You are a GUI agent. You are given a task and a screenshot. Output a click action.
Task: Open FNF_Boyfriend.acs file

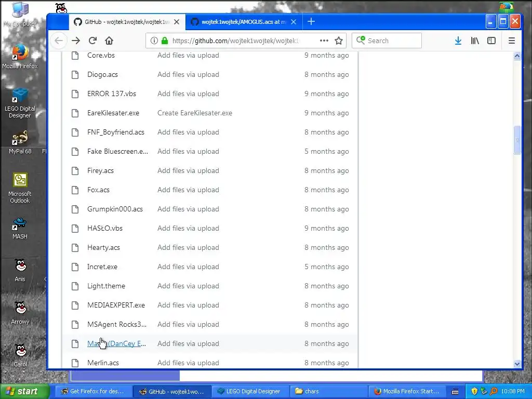click(116, 132)
